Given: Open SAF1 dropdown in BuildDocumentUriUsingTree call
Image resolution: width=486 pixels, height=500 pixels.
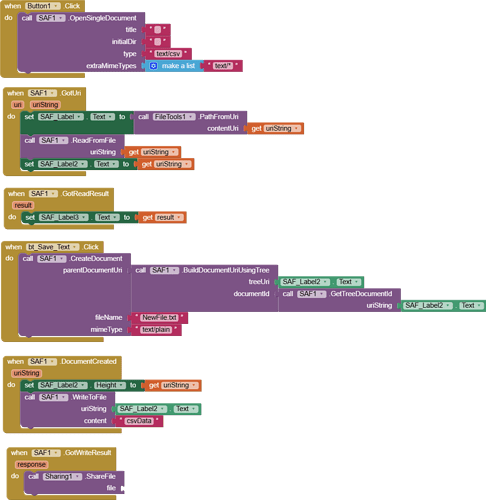Looking at the screenshot, I should click(164, 270).
